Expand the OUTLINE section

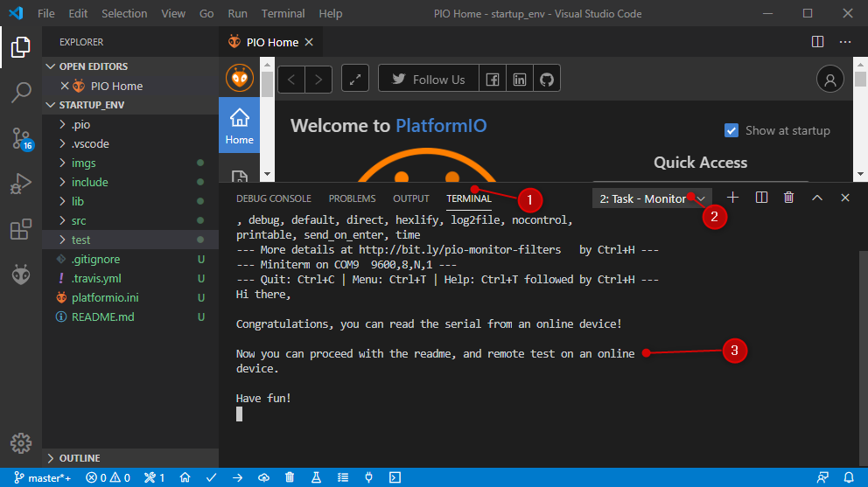(130, 458)
